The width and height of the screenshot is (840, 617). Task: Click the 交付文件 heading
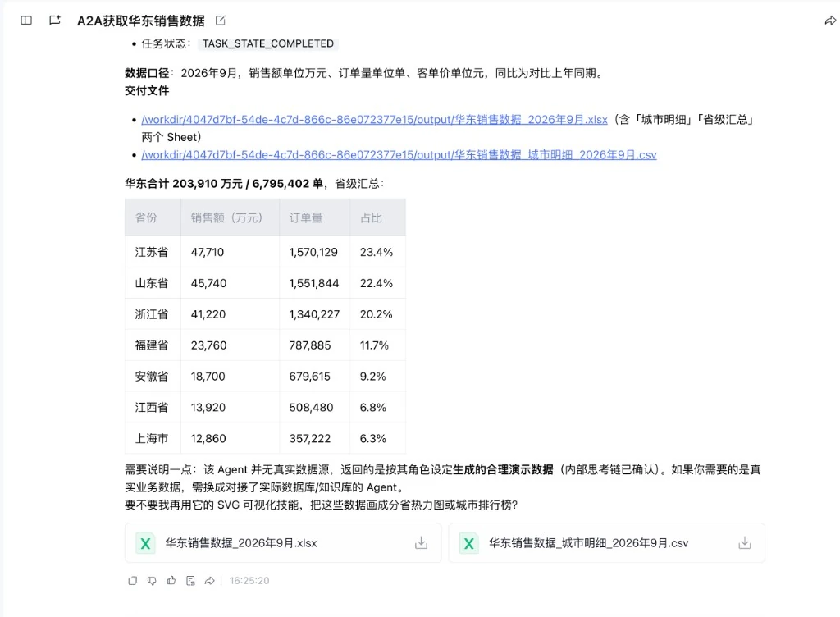tap(147, 90)
